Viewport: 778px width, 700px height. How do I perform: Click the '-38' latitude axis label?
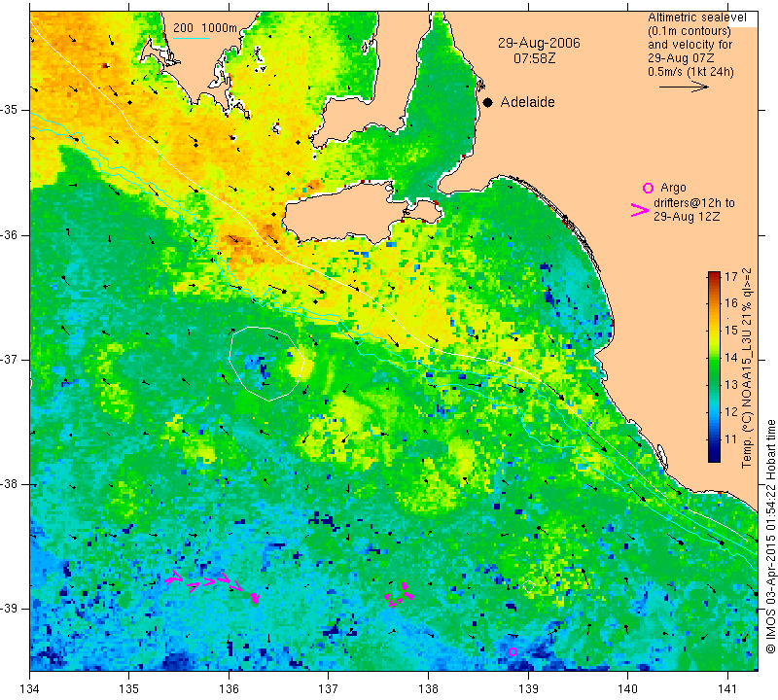point(9,484)
